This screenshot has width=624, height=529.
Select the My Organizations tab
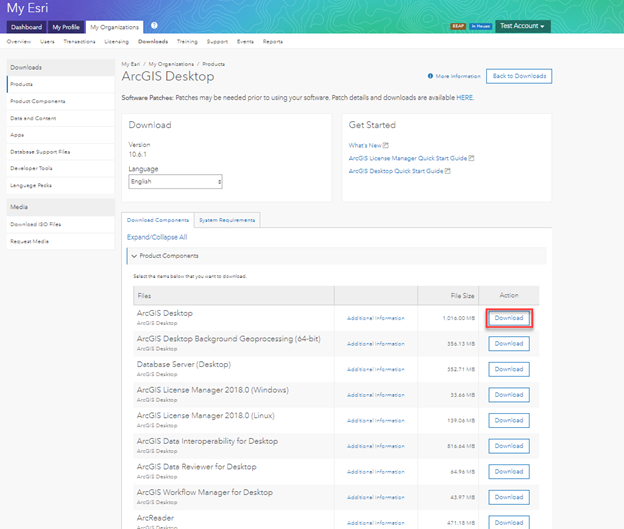pos(114,27)
